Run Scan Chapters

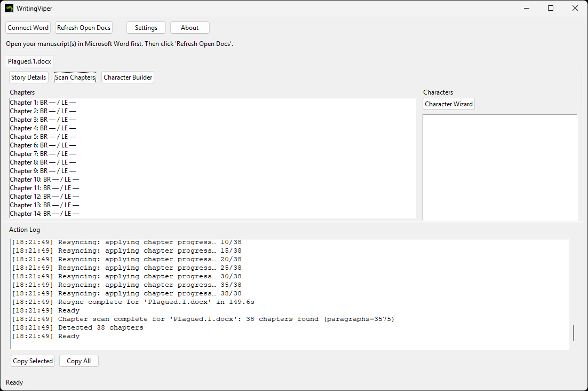(75, 77)
